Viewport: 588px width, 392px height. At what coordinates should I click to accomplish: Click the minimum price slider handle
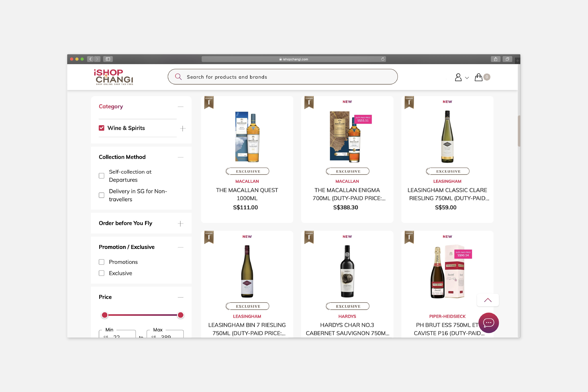point(105,315)
